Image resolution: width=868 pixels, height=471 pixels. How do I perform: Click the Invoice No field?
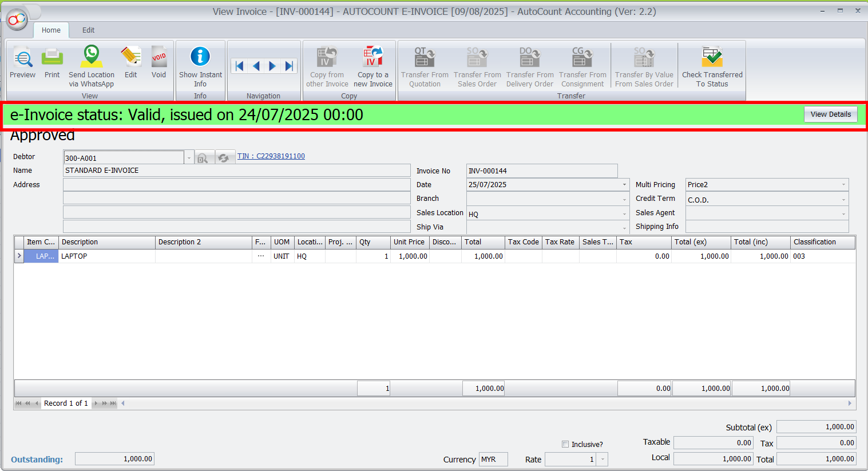coord(541,171)
